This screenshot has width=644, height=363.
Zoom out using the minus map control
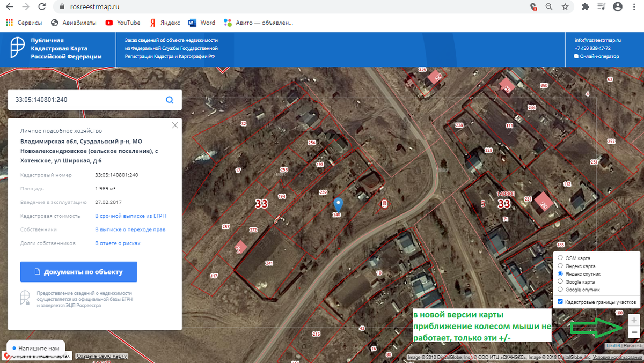tap(634, 332)
